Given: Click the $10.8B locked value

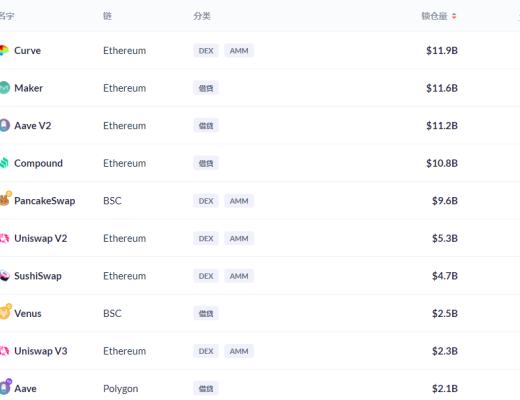Looking at the screenshot, I should click(x=442, y=163).
